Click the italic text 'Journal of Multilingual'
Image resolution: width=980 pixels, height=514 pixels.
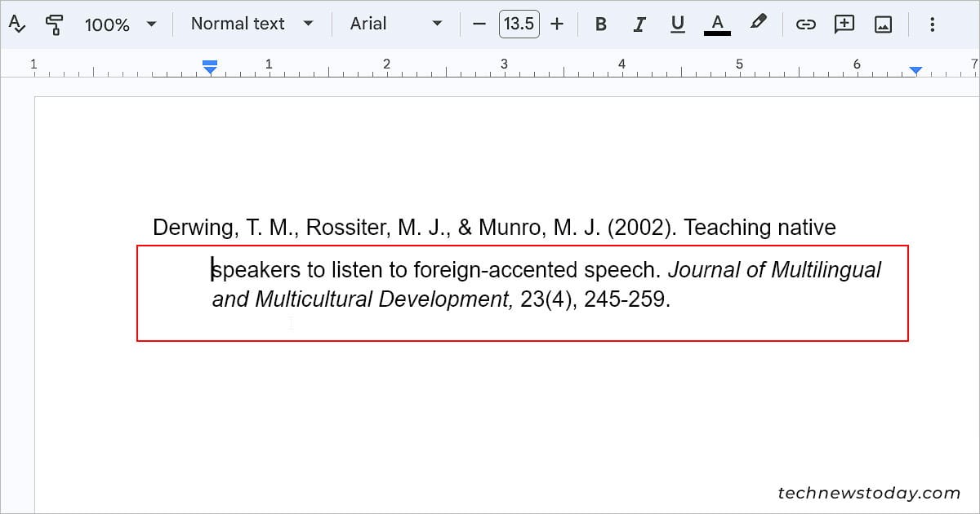click(775, 269)
